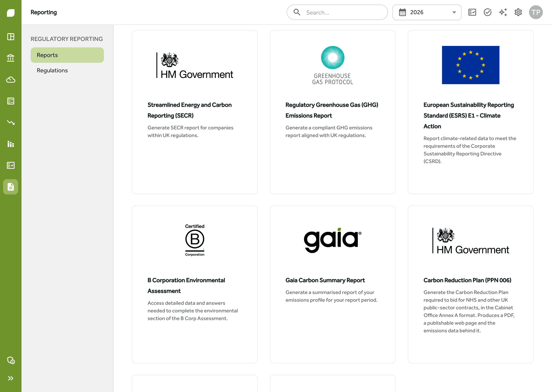Open the bar chart icon in sidebar
Image resolution: width=552 pixels, height=392 pixels.
click(11, 144)
